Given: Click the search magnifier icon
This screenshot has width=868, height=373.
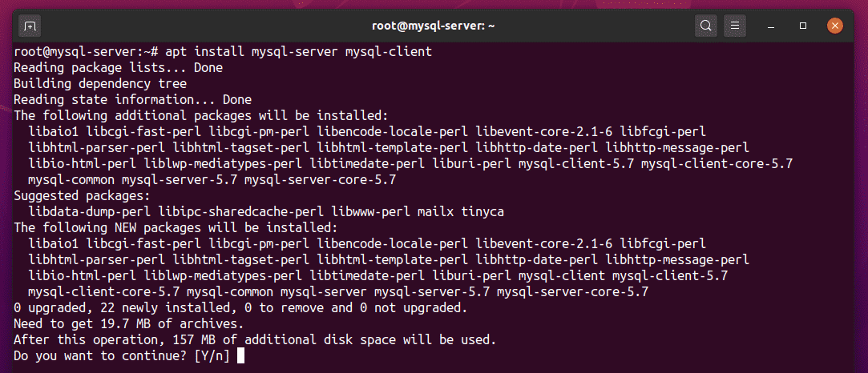Looking at the screenshot, I should pyautogui.click(x=705, y=26).
